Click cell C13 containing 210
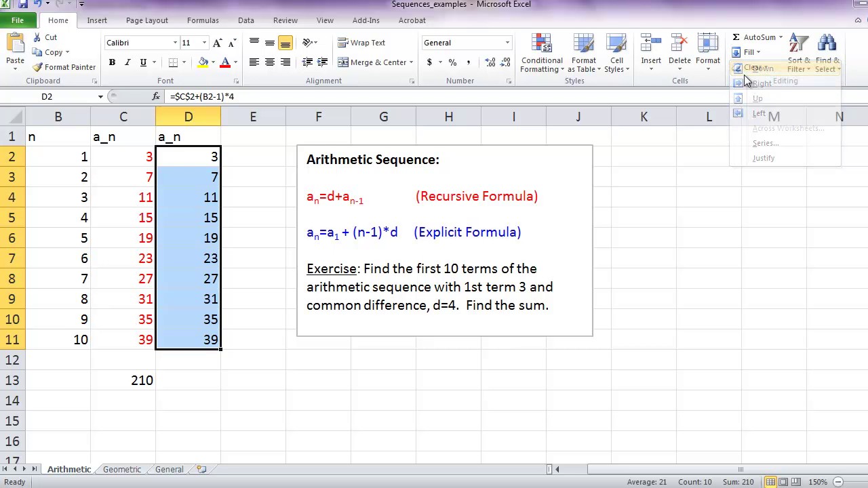Viewport: 868px width, 488px height. click(x=123, y=380)
